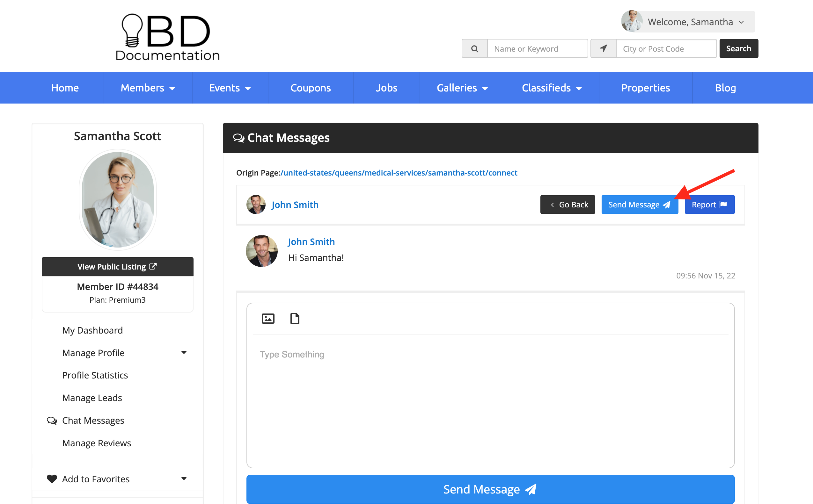Open the Classifieds navigation dropdown
Viewport: 813px width, 504px height.
point(552,88)
